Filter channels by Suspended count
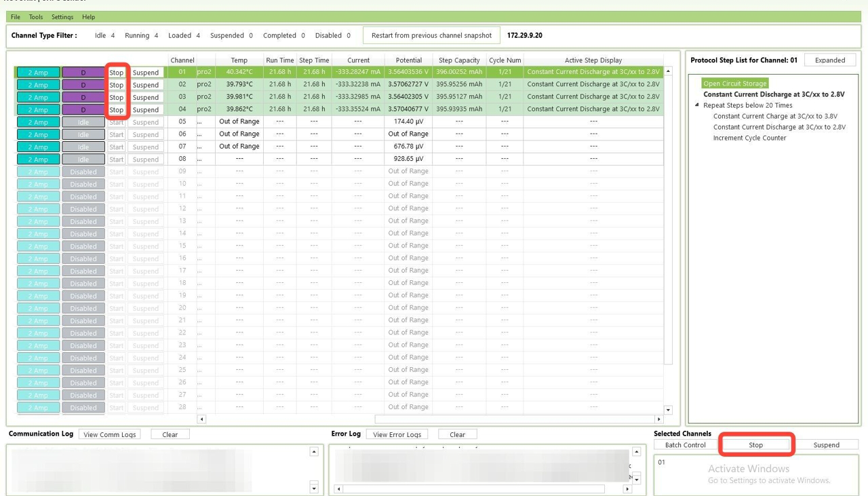This screenshot has width=868, height=496. pyautogui.click(x=231, y=35)
